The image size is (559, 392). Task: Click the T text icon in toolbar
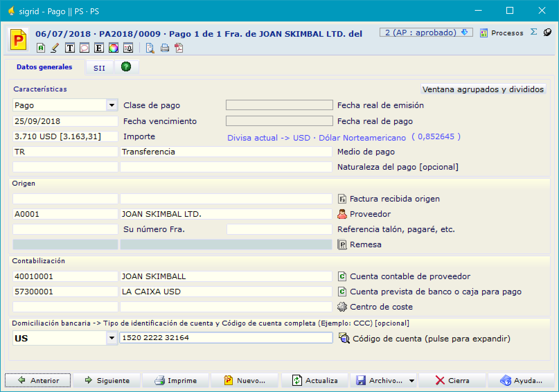coord(70,48)
